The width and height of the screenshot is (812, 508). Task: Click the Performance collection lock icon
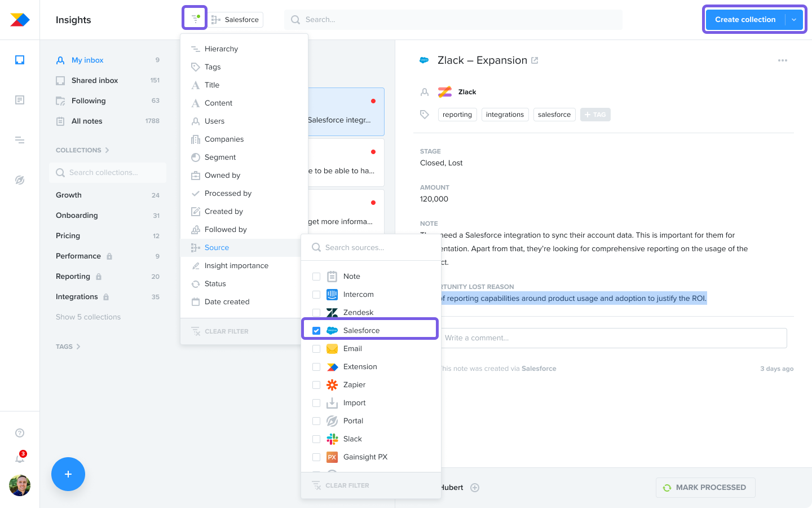(x=109, y=256)
